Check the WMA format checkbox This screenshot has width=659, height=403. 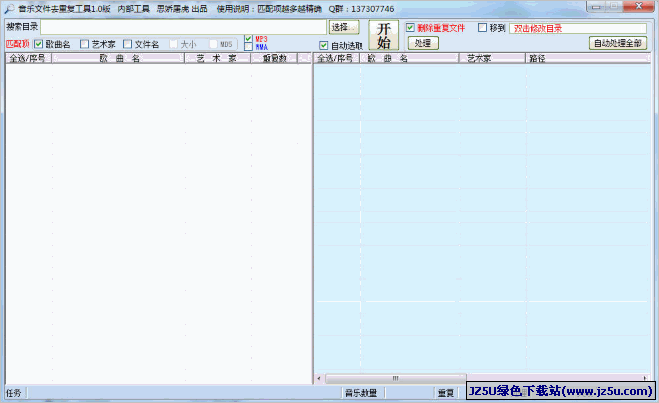coord(248,47)
